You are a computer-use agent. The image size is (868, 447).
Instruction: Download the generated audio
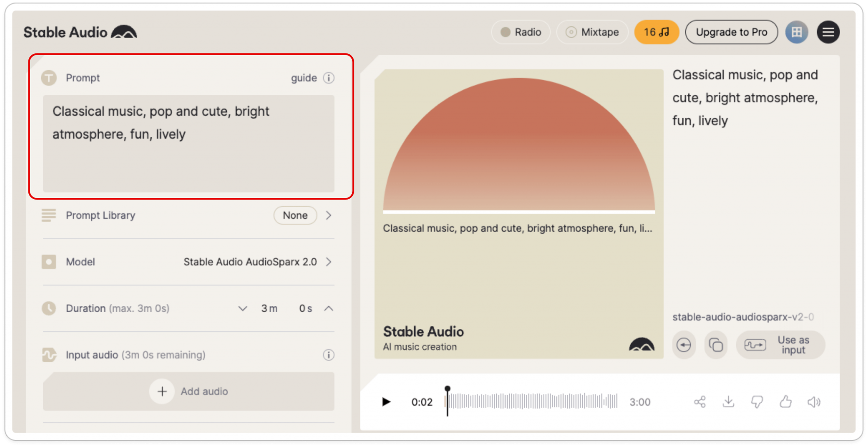(729, 402)
